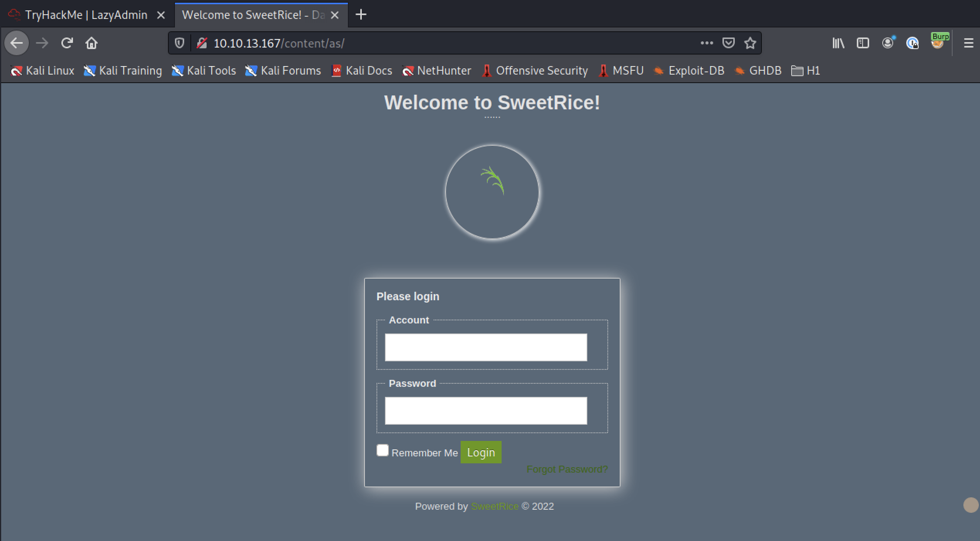Open the SweetRice footer link
Image resolution: width=980 pixels, height=541 pixels.
[x=495, y=506]
